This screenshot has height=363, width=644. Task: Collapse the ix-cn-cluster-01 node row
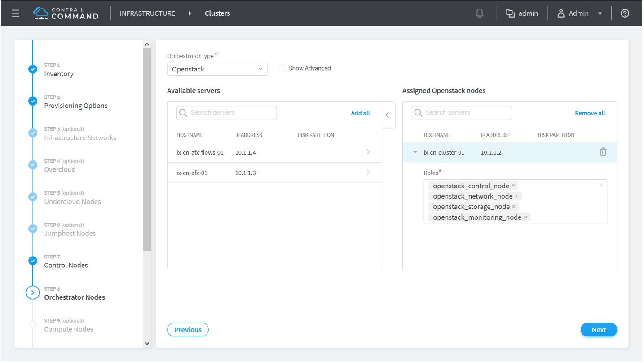[x=415, y=152]
